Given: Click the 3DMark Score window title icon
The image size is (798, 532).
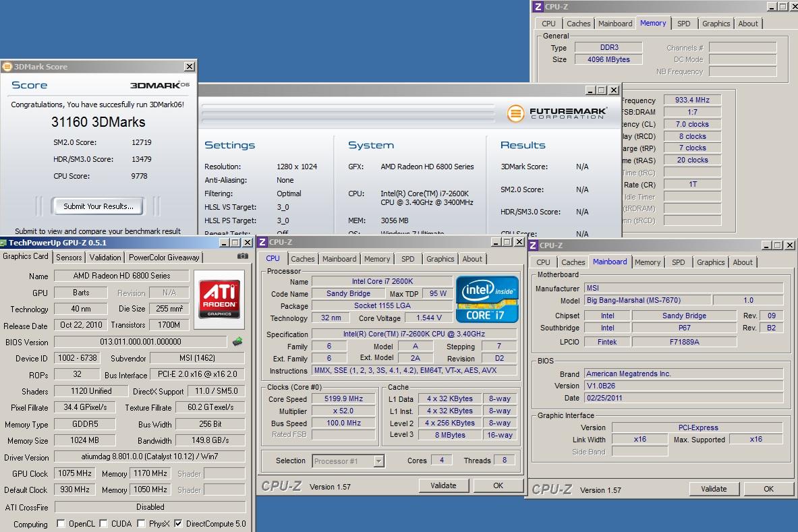Looking at the screenshot, I should pos(7,67).
